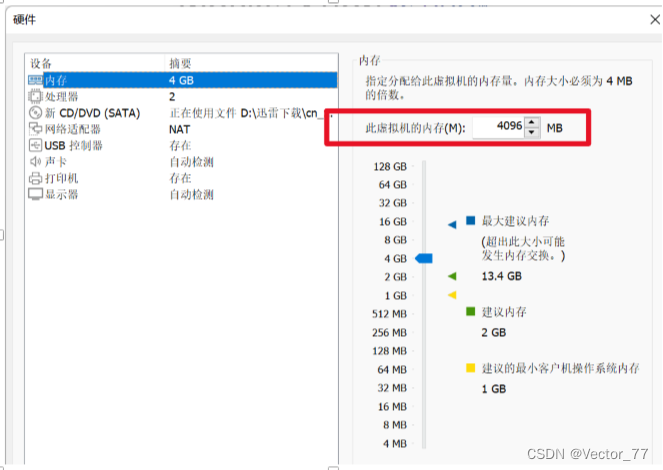
Task: Click the green 建议内存 legend square
Action: [470, 312]
